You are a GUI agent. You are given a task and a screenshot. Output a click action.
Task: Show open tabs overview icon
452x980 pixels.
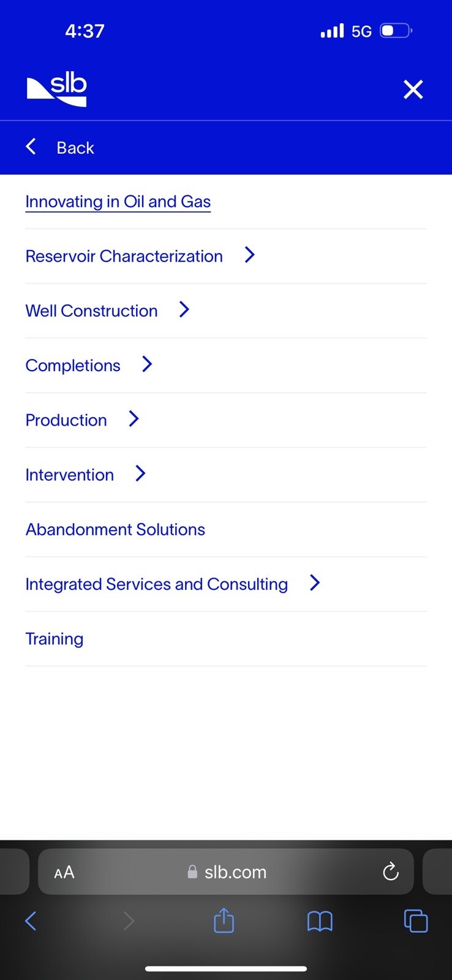point(416,921)
